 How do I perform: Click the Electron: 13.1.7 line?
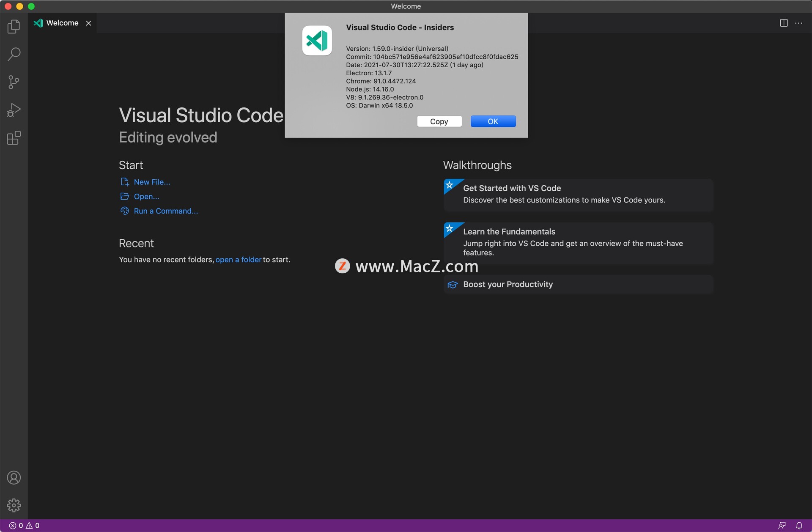point(369,73)
